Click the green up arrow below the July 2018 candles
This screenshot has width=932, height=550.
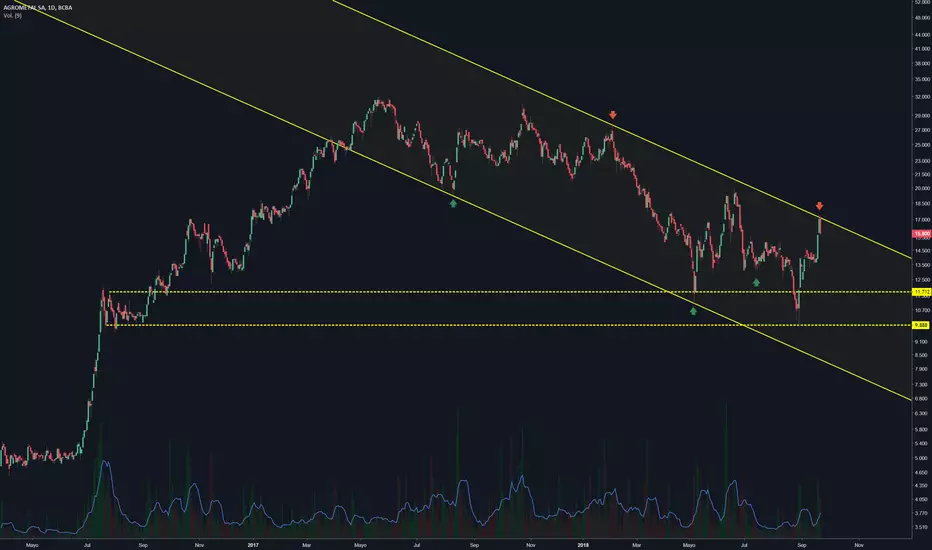coord(756,282)
